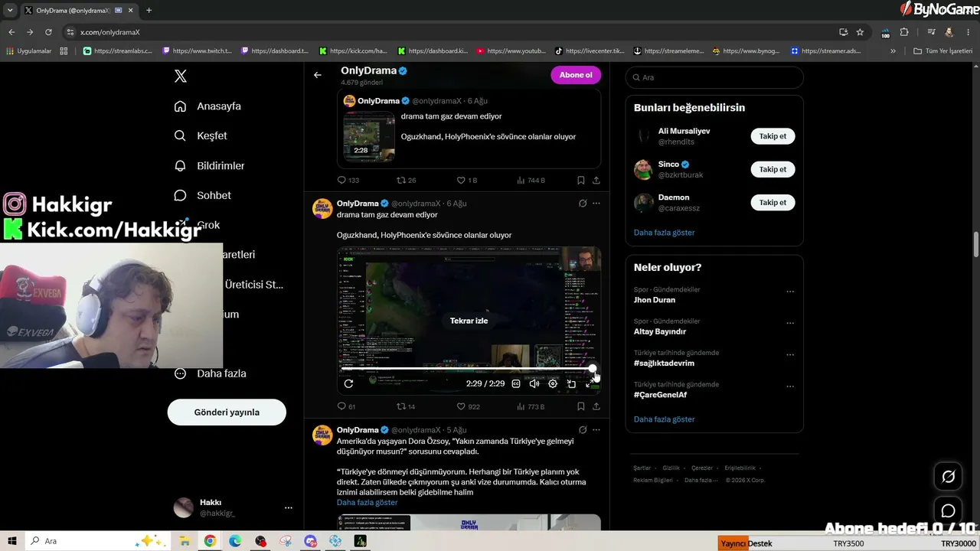Follow Daemon with Takip et
Screen dimensions: 980x551
(x=773, y=203)
